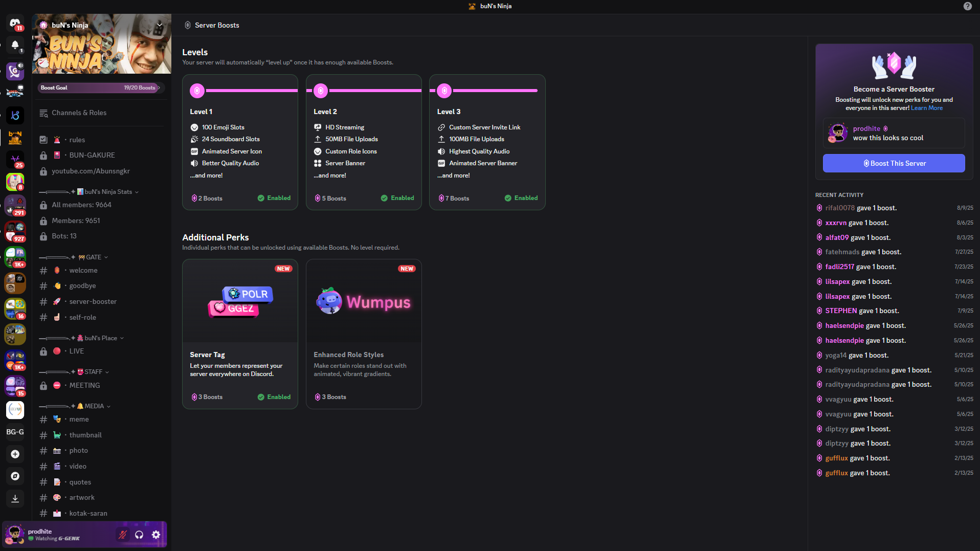
Task: Click the Boost Goal progress bar
Action: [101, 87]
